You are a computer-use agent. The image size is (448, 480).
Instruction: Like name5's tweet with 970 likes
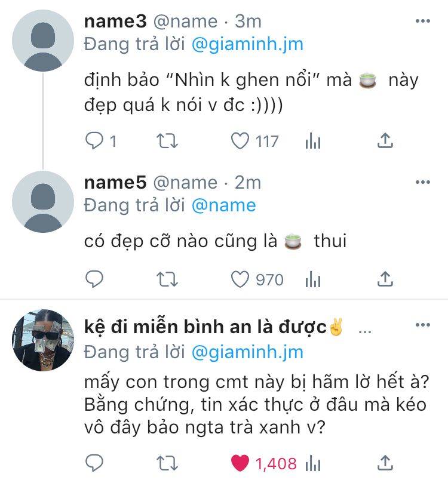tap(240, 279)
